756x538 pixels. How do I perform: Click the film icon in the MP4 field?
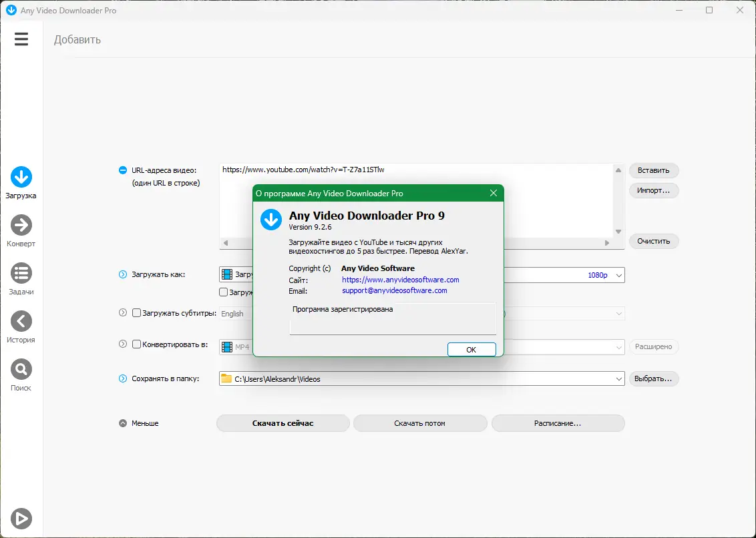click(x=226, y=347)
